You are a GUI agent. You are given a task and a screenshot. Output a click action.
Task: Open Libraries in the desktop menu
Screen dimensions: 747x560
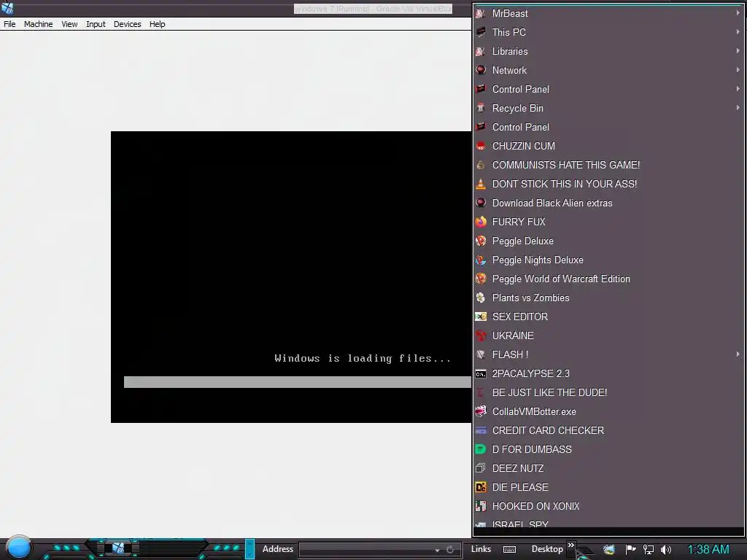point(608,51)
